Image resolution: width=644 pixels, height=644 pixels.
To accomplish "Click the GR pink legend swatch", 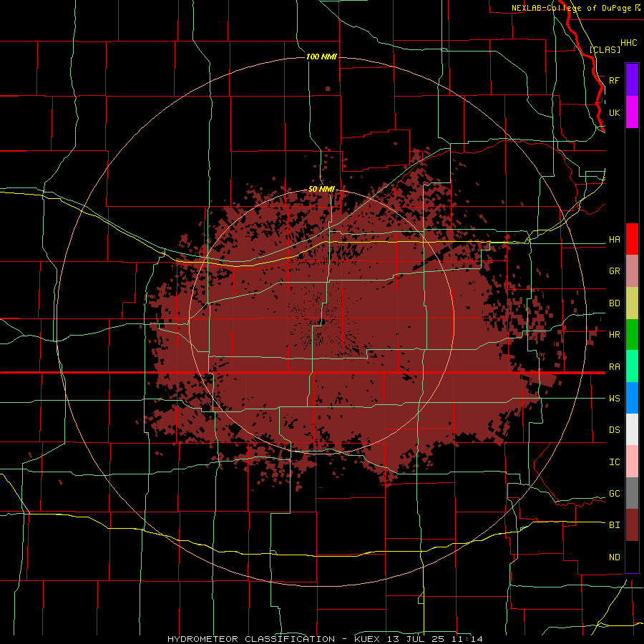I will point(632,271).
